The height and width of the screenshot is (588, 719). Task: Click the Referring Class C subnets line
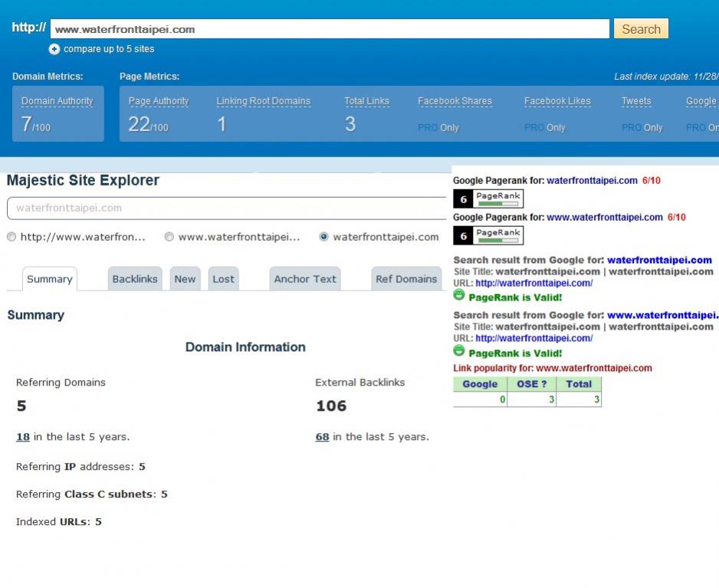(92, 494)
